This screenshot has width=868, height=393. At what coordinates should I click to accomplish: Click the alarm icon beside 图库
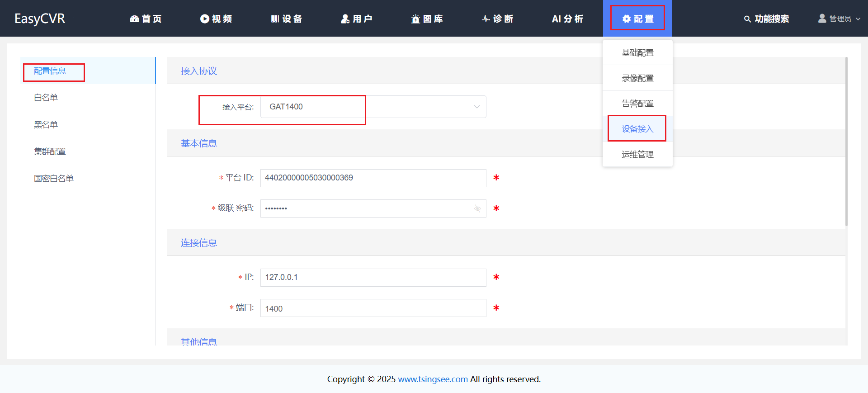click(x=415, y=19)
